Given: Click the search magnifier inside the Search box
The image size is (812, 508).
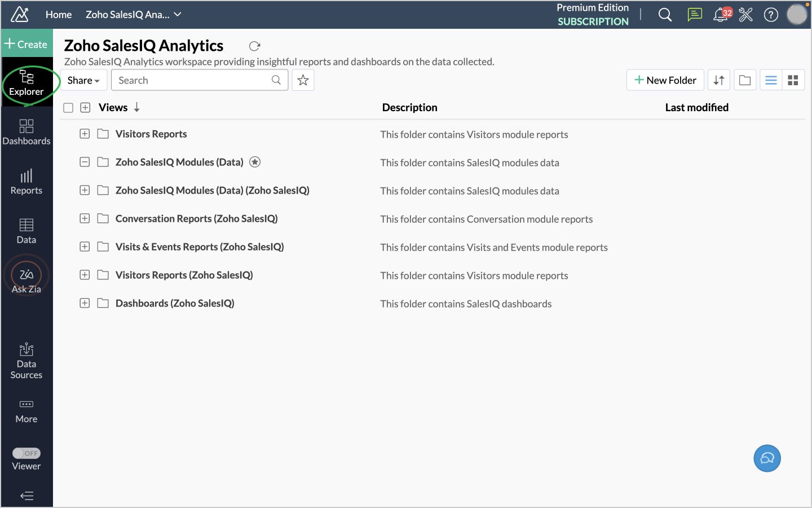Looking at the screenshot, I should coord(276,80).
